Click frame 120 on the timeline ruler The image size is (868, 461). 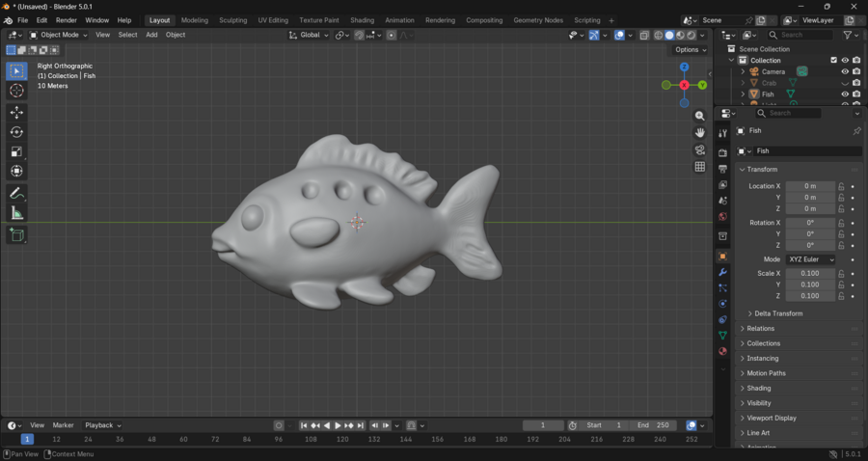[x=342, y=439]
